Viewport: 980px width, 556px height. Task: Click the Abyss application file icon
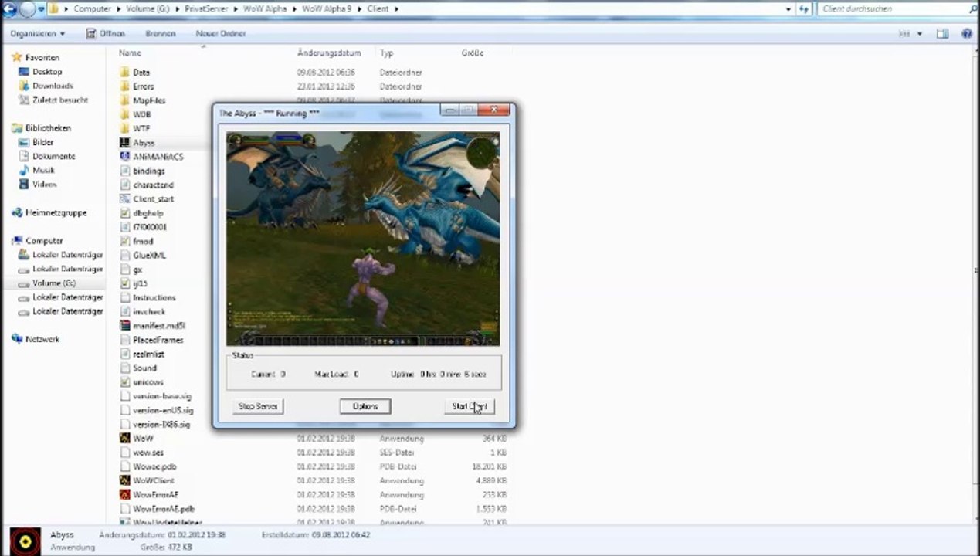125,143
